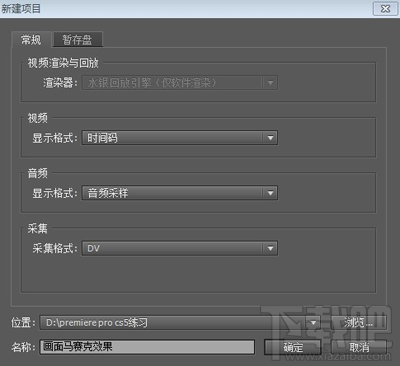The width and height of the screenshot is (400, 366).
Task: Open the audio 显示格式 dropdown showing 音频采样
Action: (x=180, y=193)
